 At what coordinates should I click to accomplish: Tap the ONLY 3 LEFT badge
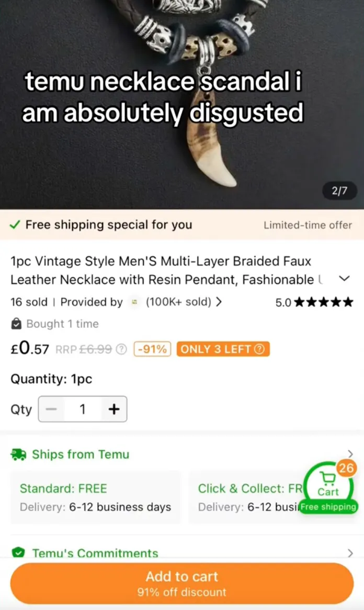click(223, 349)
